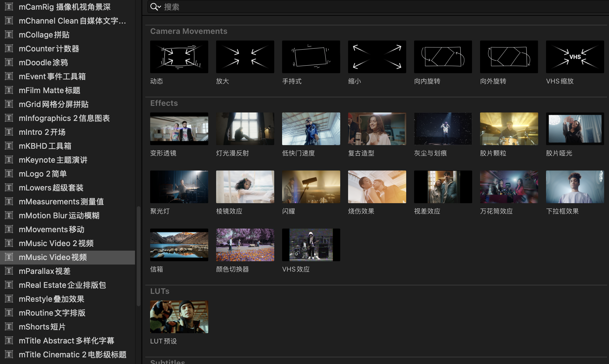Select the 信箱 letterbox effect thumbnail

(179, 245)
